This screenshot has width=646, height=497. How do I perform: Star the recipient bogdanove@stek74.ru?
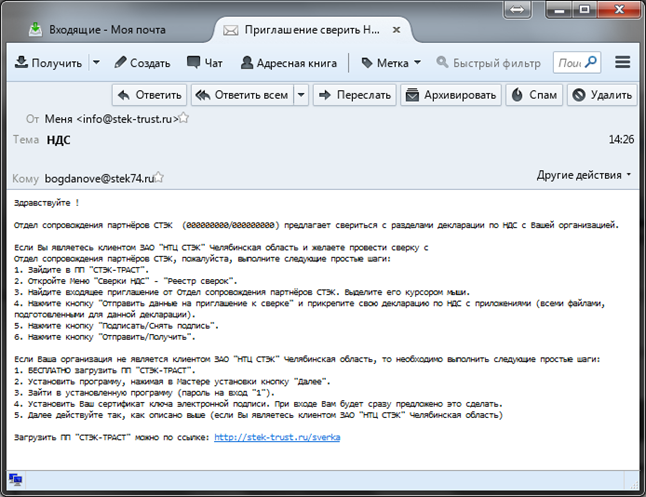point(159,178)
